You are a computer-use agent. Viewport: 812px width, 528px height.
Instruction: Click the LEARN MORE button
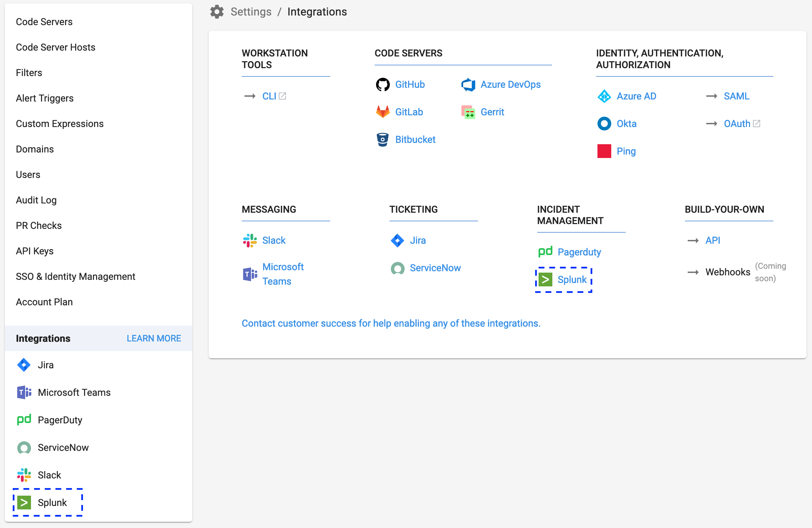154,338
